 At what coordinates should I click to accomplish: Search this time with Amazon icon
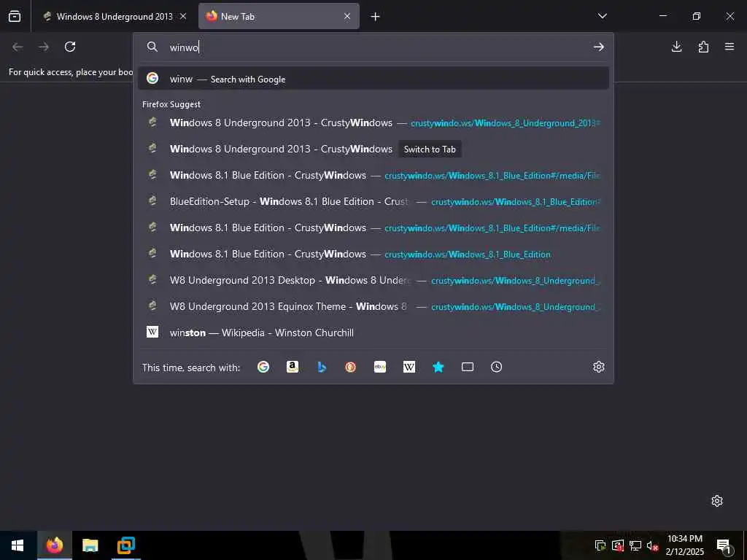tap(293, 367)
